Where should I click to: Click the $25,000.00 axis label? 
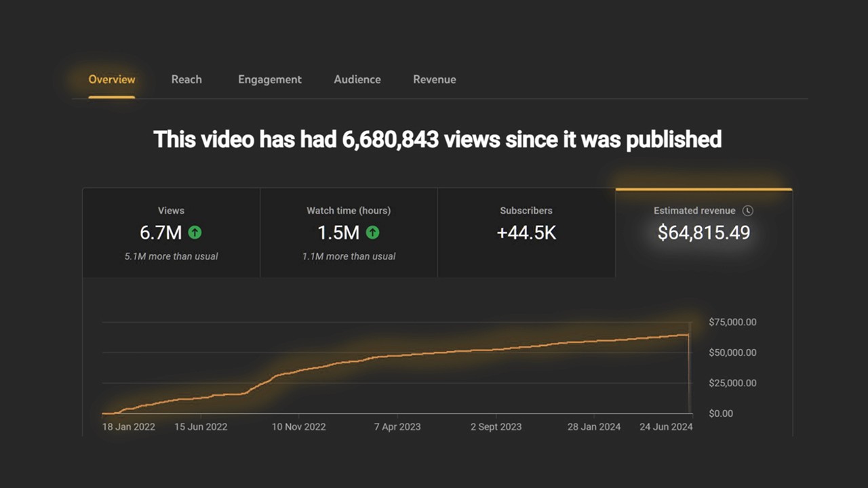[732, 383]
